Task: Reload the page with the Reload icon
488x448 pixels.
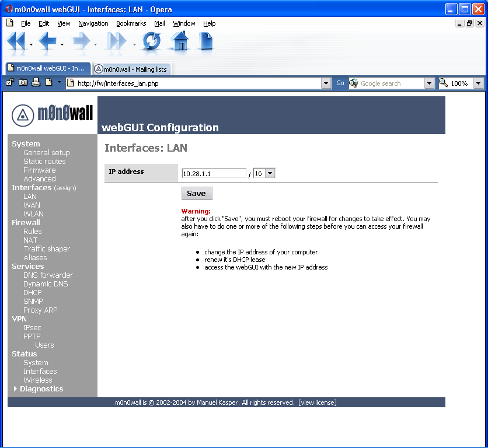Action: point(152,41)
